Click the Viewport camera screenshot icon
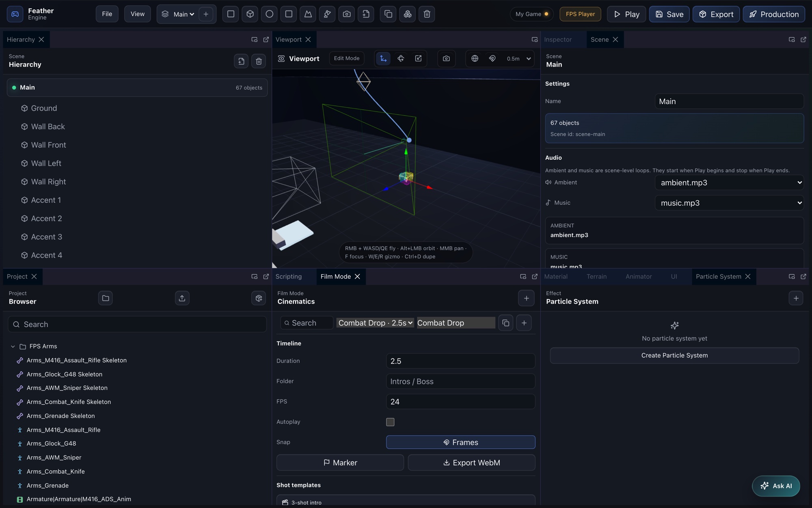The height and width of the screenshot is (508, 812). [446, 59]
